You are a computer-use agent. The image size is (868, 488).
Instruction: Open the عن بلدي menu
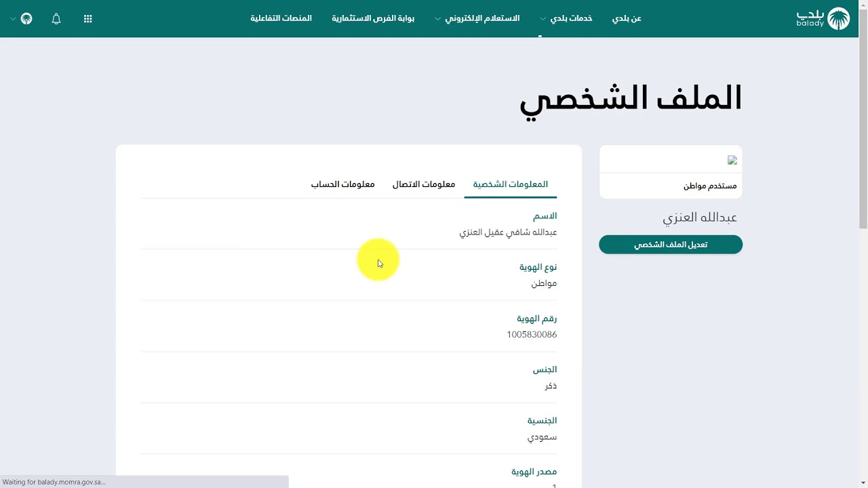tap(627, 18)
